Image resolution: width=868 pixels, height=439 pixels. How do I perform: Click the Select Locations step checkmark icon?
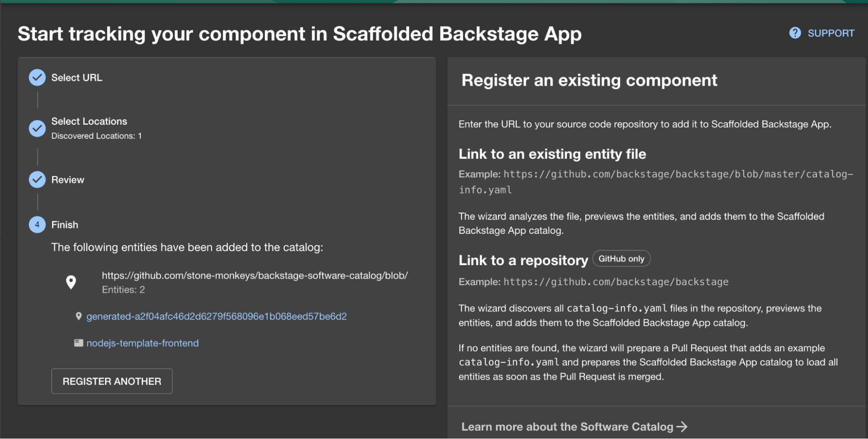pyautogui.click(x=37, y=128)
